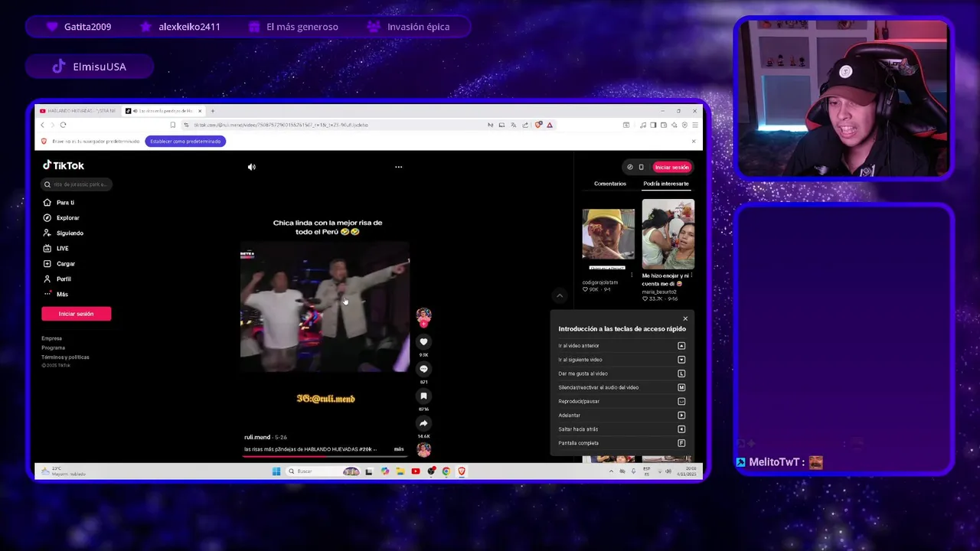The height and width of the screenshot is (551, 980).
Task: Open Para ti feed
Action: (65, 203)
